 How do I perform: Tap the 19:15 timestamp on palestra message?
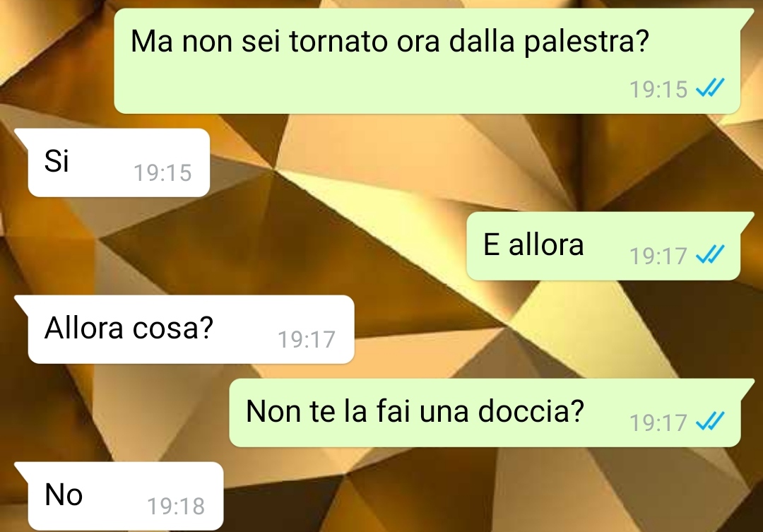point(658,89)
